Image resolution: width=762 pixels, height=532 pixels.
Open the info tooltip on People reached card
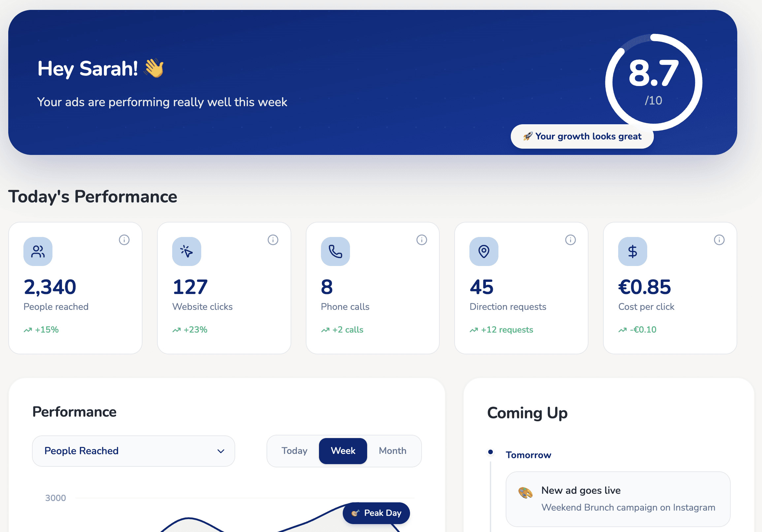(124, 240)
